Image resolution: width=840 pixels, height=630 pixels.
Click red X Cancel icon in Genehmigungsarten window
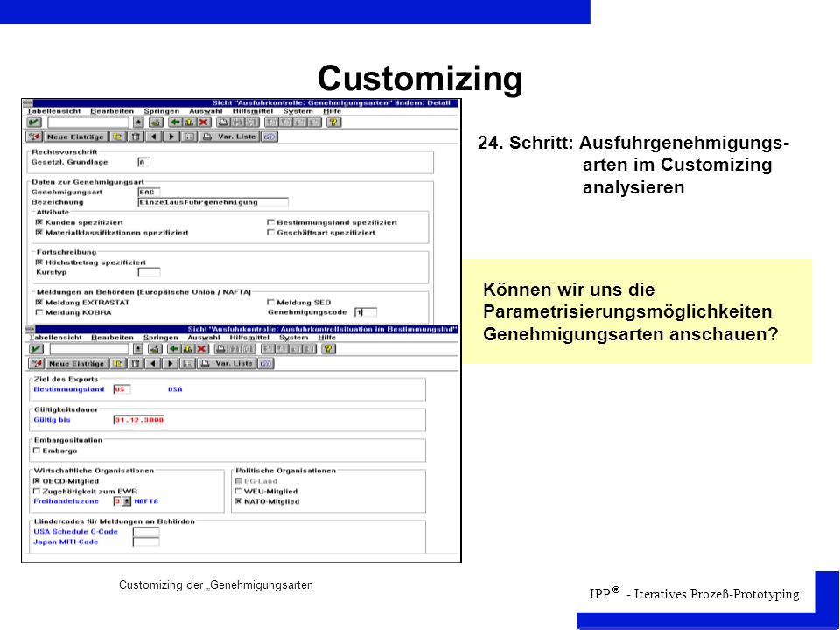204,122
